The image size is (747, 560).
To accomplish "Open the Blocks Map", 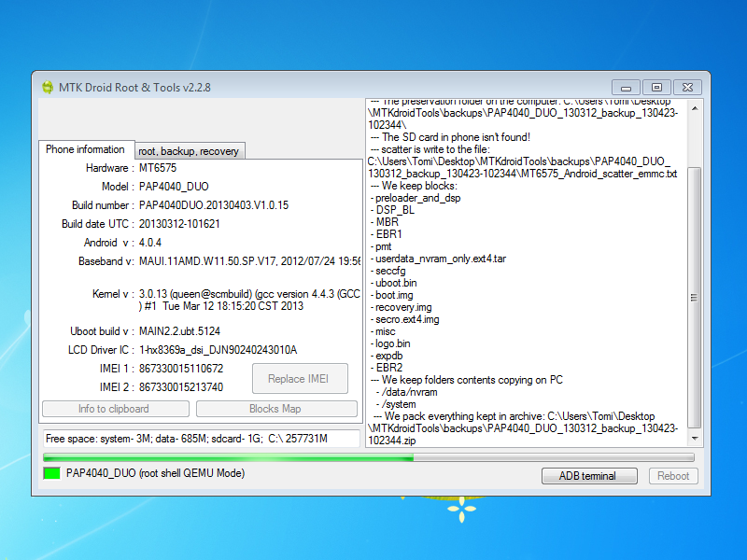I will (x=276, y=409).
